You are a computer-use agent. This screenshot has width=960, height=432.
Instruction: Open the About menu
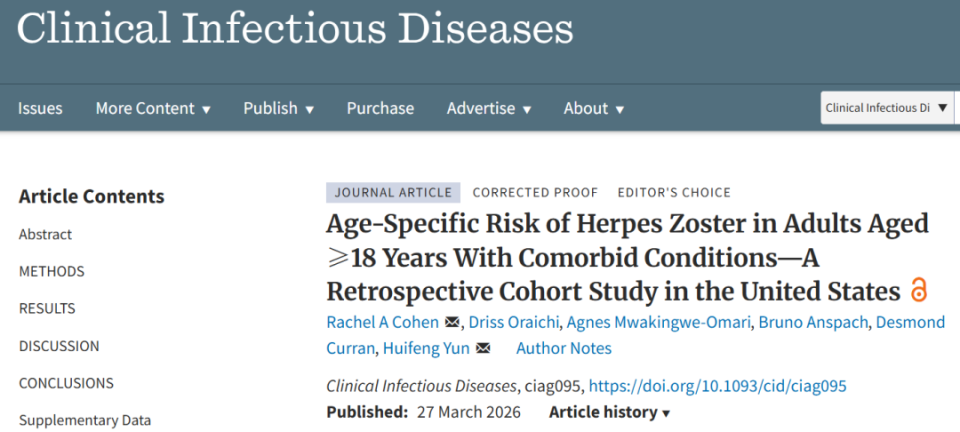click(593, 108)
